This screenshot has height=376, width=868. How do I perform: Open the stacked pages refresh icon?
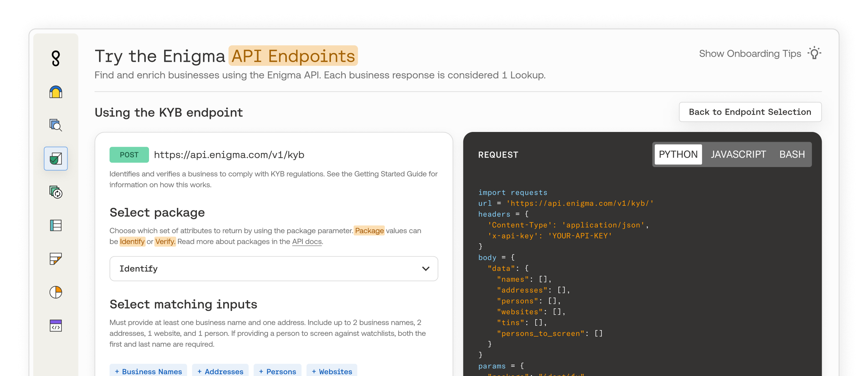(x=56, y=192)
